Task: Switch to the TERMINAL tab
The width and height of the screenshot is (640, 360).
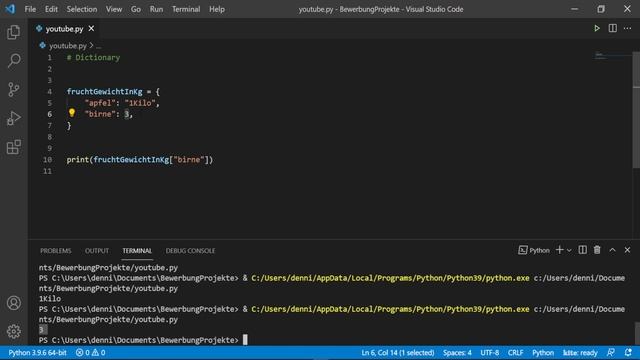Action: pyautogui.click(x=137, y=251)
